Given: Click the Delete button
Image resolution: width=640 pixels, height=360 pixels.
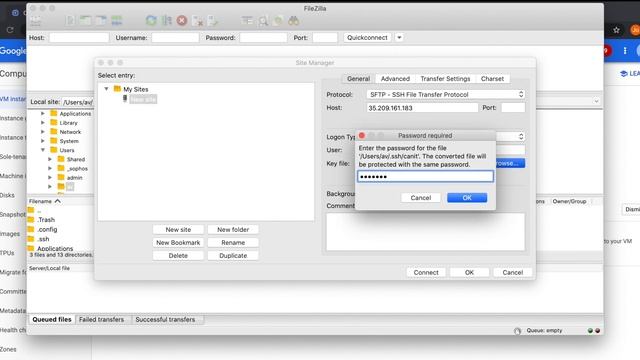Looking at the screenshot, I should 178,256.
